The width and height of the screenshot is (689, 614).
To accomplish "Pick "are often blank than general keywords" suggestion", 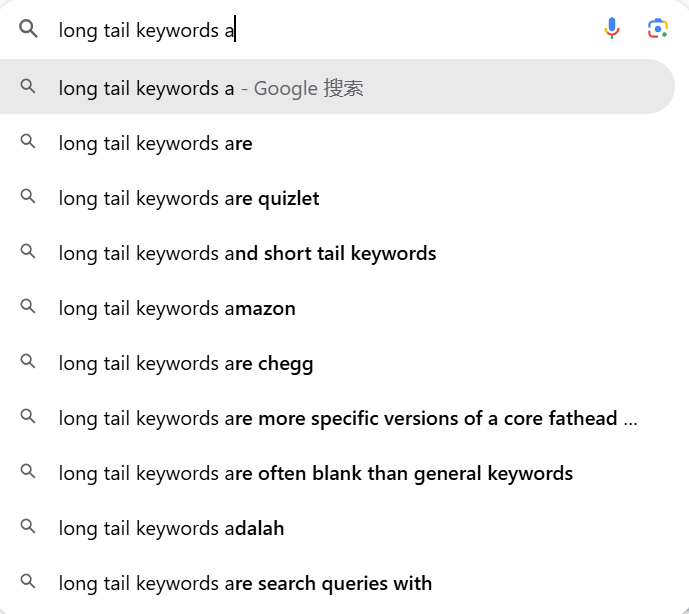I will pos(315,473).
